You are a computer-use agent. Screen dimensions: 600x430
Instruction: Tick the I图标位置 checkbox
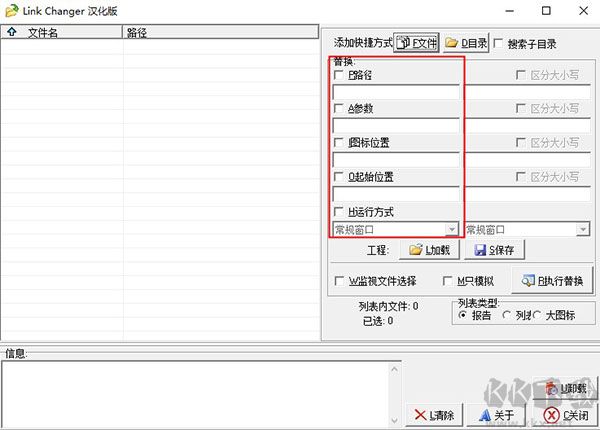pyautogui.click(x=339, y=143)
